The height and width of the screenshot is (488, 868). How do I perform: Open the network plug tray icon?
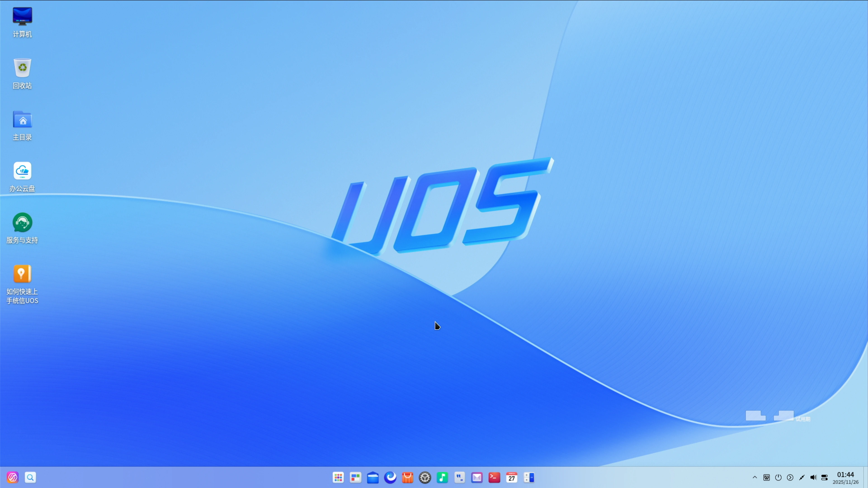tap(802, 477)
